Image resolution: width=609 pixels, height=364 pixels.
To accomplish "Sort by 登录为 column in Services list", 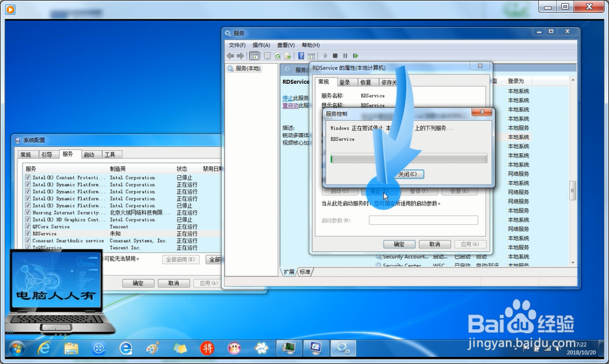I will coord(519,81).
